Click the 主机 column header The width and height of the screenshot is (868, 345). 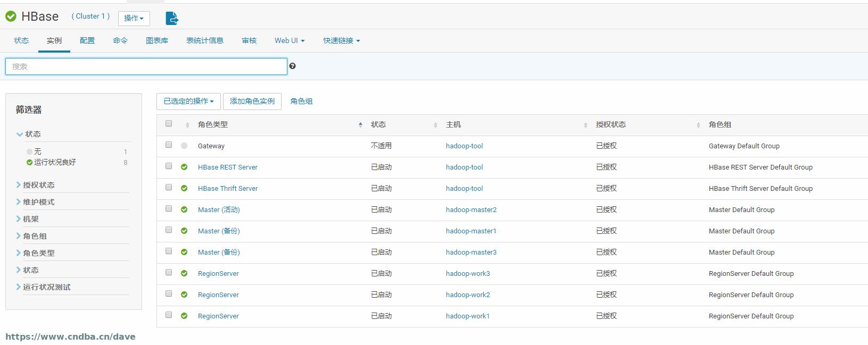coord(453,124)
